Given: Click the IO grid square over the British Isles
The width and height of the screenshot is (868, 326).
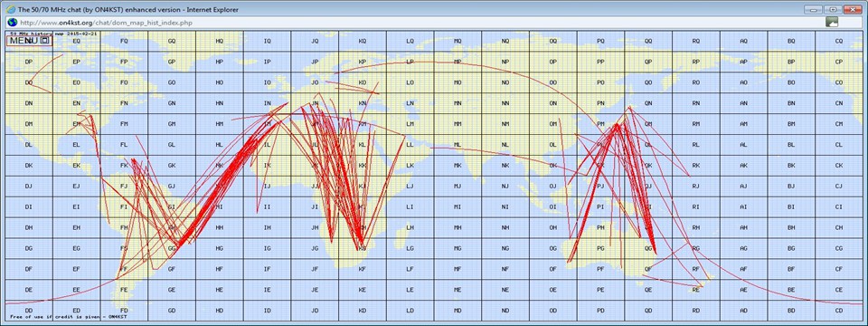Looking at the screenshot, I should (x=268, y=82).
